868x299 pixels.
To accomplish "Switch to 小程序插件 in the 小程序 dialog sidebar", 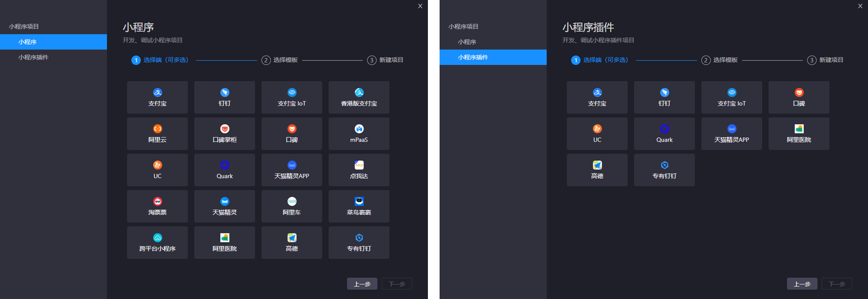I will click(x=53, y=57).
